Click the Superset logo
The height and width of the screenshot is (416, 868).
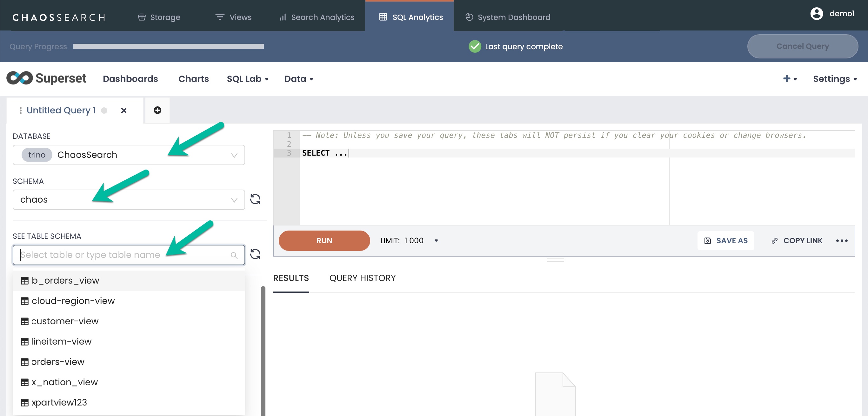click(x=46, y=78)
